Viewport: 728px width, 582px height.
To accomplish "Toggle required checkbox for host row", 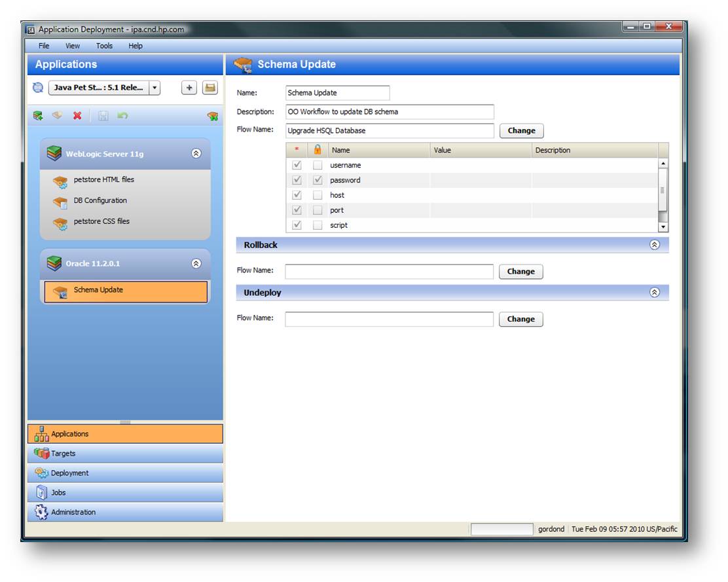I will tap(297, 195).
